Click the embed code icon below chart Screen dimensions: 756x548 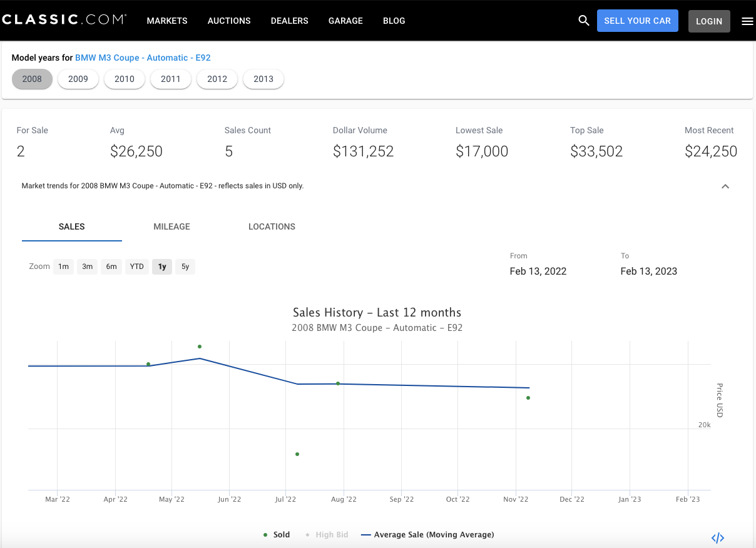718,538
